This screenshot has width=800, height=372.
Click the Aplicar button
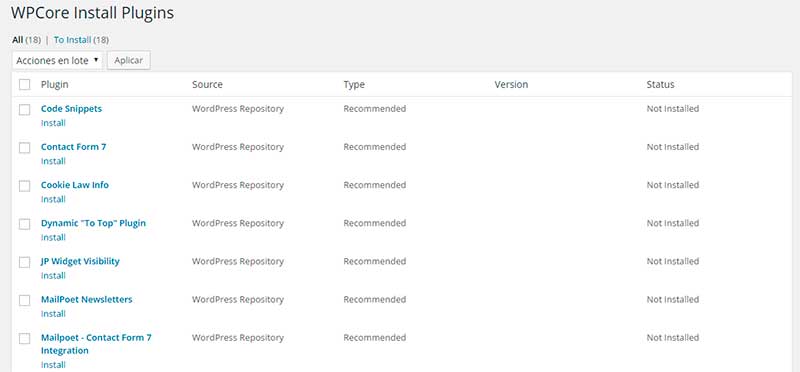click(x=129, y=60)
